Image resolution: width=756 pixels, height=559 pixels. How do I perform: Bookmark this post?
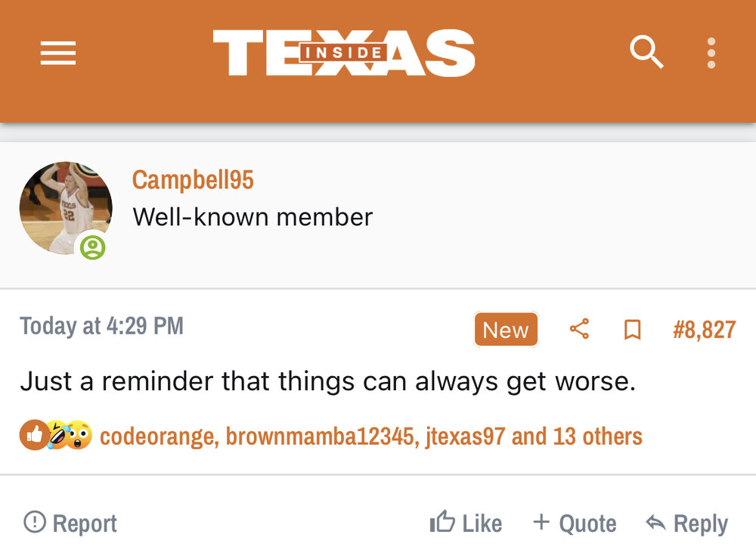[632, 330]
